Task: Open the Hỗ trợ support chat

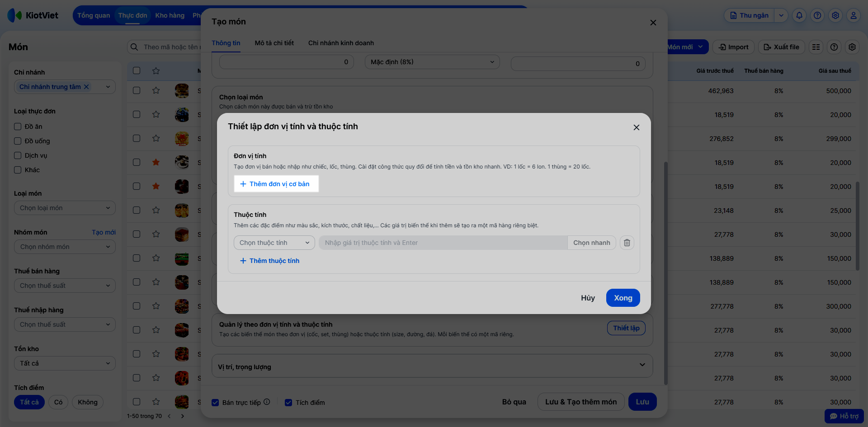Action: [x=844, y=416]
